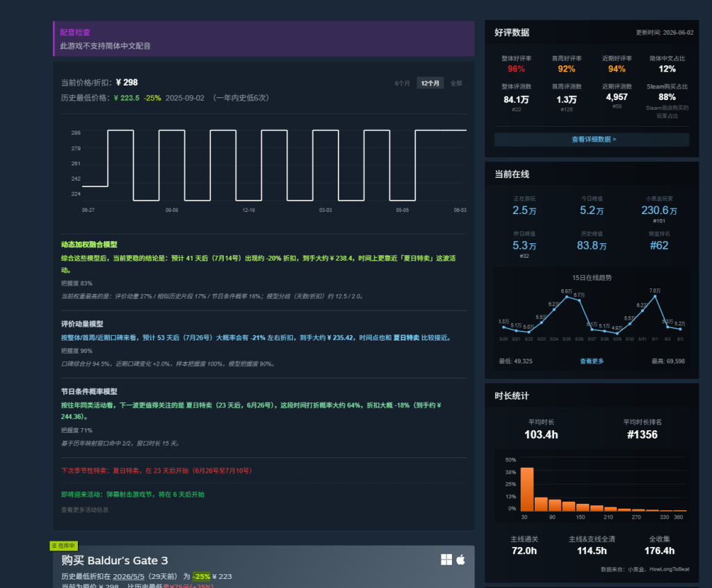
Task: Click the 在库中 library badge icon
Action: 64,546
